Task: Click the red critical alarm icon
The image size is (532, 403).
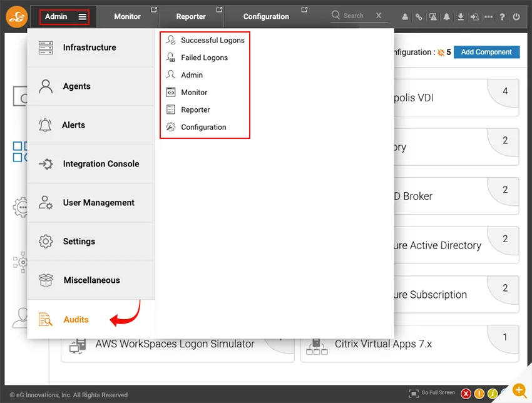Action: coord(466,394)
